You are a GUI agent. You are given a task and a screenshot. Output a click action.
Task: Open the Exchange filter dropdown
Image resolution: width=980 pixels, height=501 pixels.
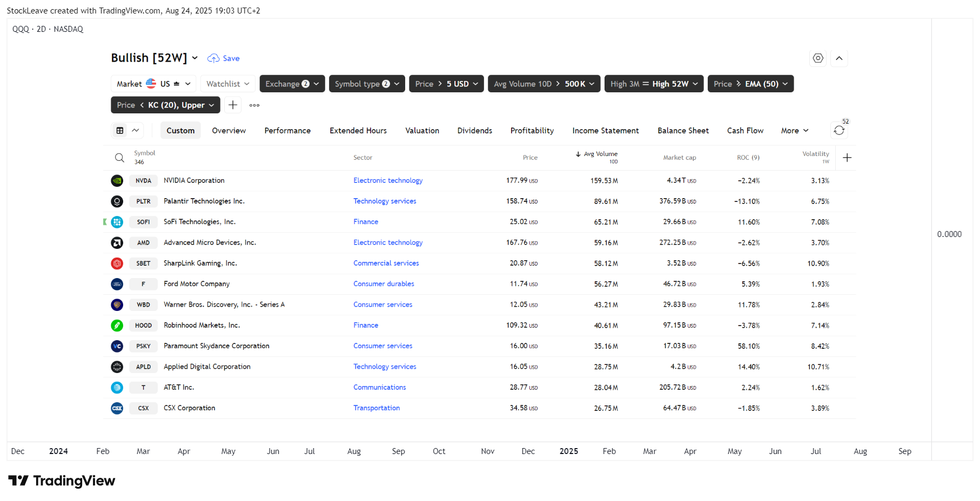click(x=292, y=84)
